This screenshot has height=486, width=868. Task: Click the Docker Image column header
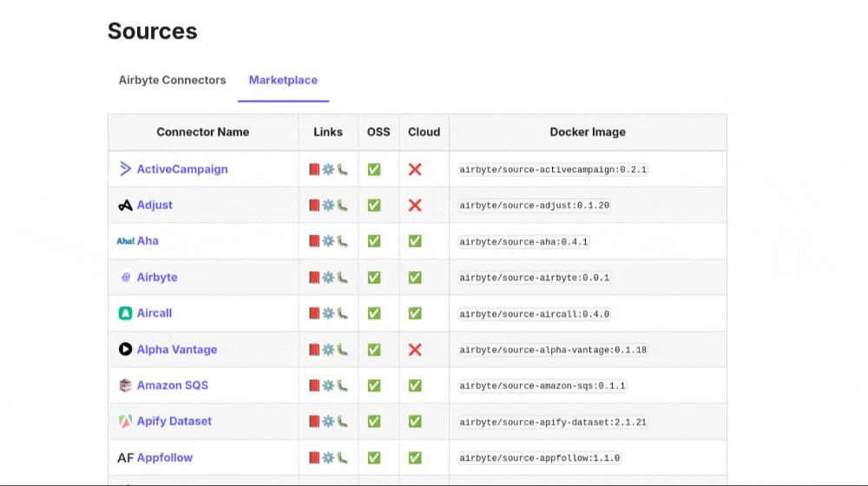588,132
